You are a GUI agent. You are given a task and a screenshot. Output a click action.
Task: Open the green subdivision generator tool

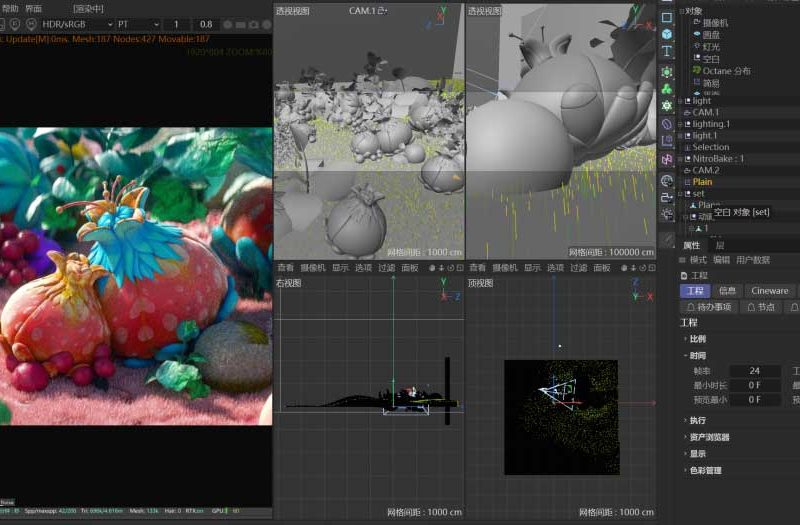666,72
